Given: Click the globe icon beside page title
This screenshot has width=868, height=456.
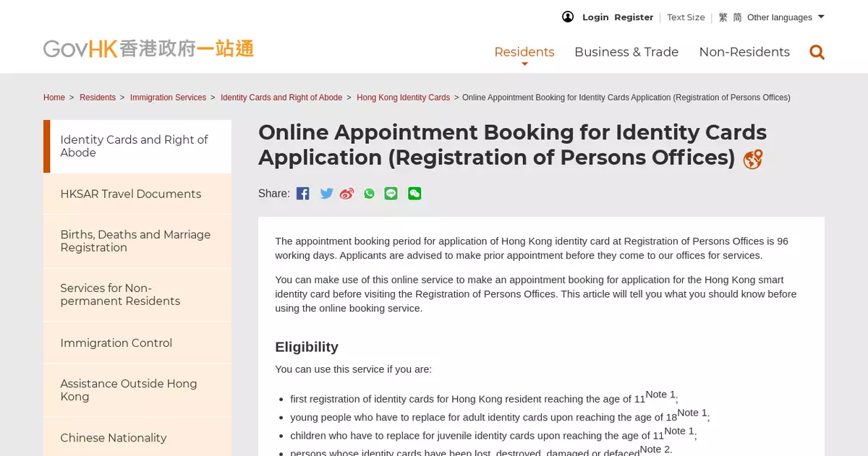Looking at the screenshot, I should pos(752,159).
